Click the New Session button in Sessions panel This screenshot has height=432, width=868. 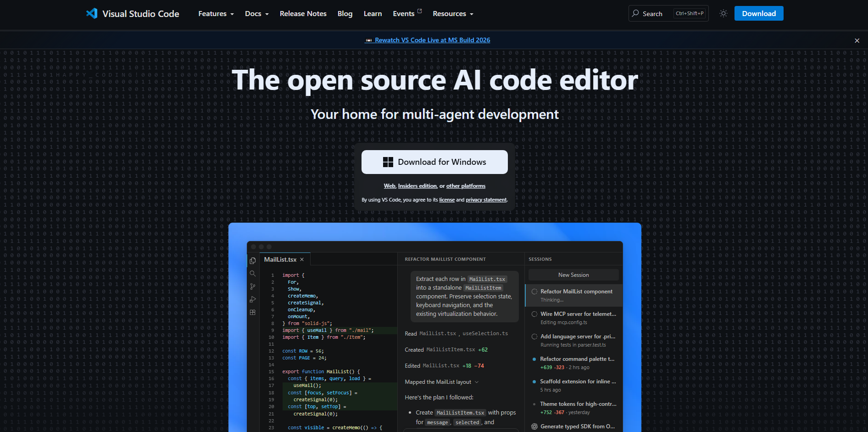pyautogui.click(x=573, y=275)
